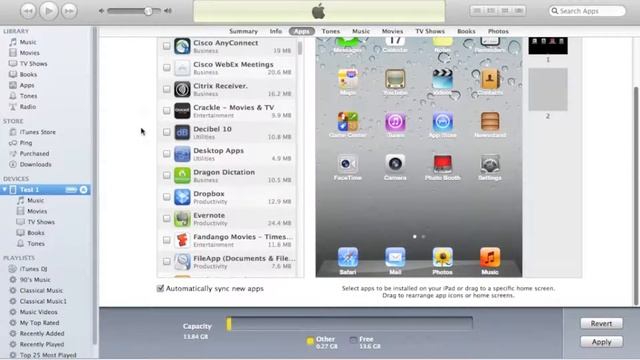This screenshot has height=360, width=640.
Task: Check the Decibel 10 checkbox
Action: 167,132
